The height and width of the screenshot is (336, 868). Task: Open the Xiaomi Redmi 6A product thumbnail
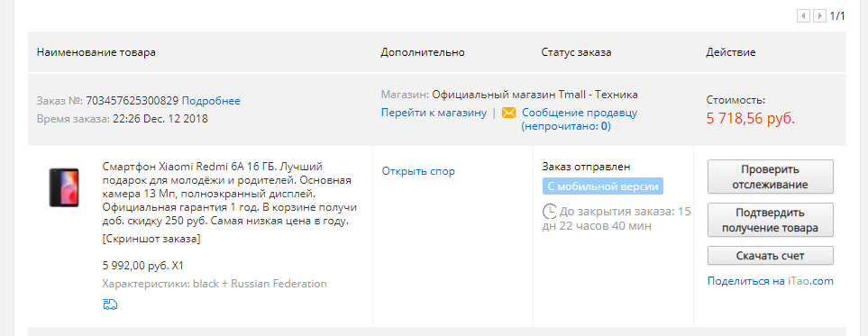click(64, 187)
